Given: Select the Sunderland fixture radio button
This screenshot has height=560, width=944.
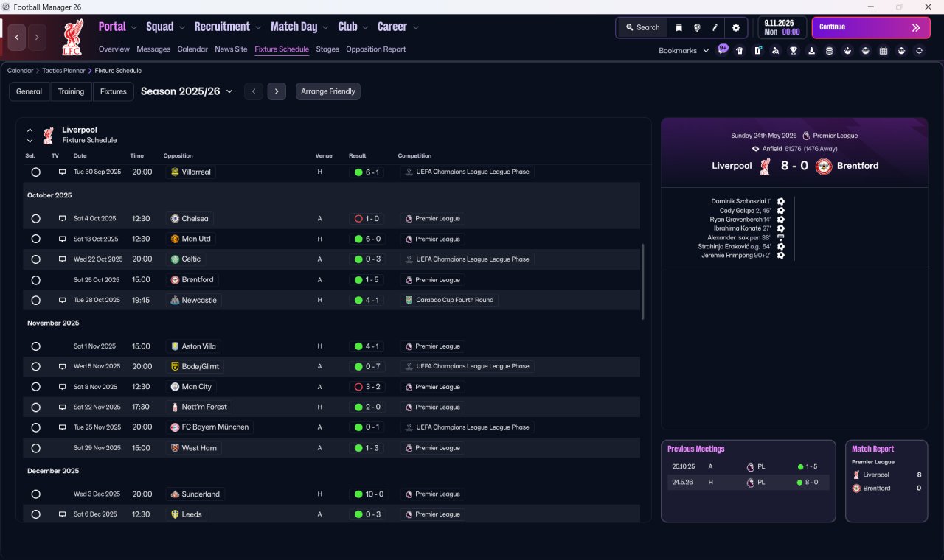Looking at the screenshot, I should coord(35,494).
